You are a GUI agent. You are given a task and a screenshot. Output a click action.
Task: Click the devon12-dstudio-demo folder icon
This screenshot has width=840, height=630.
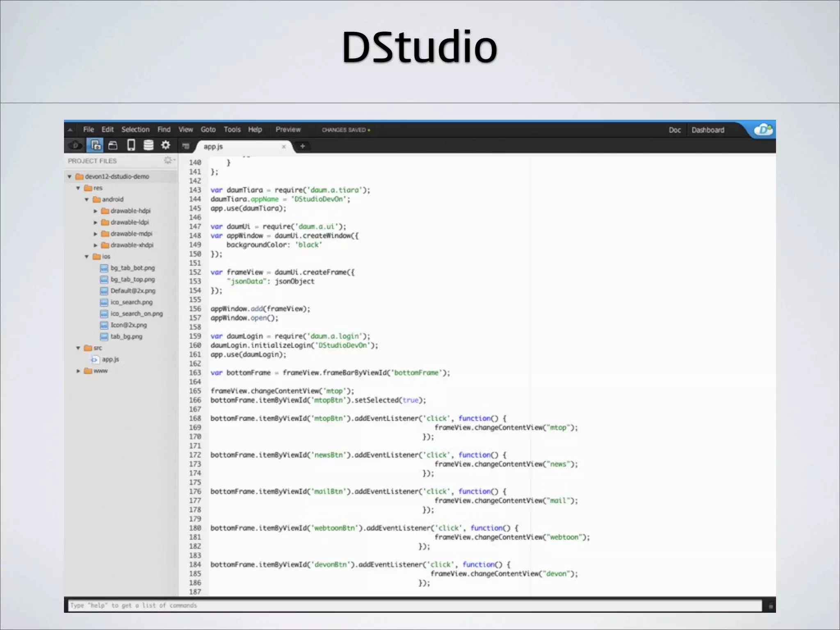click(80, 177)
